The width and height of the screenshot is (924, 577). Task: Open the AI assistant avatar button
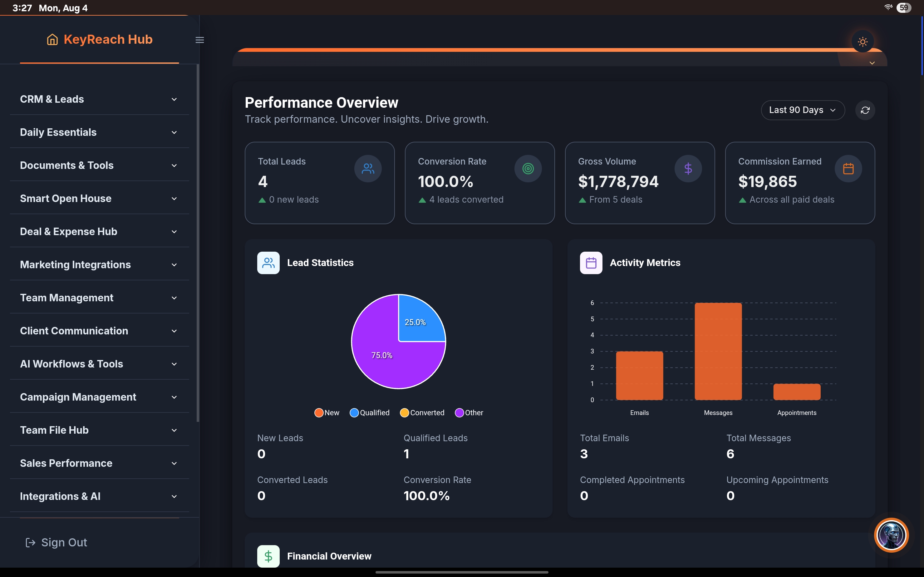891,535
